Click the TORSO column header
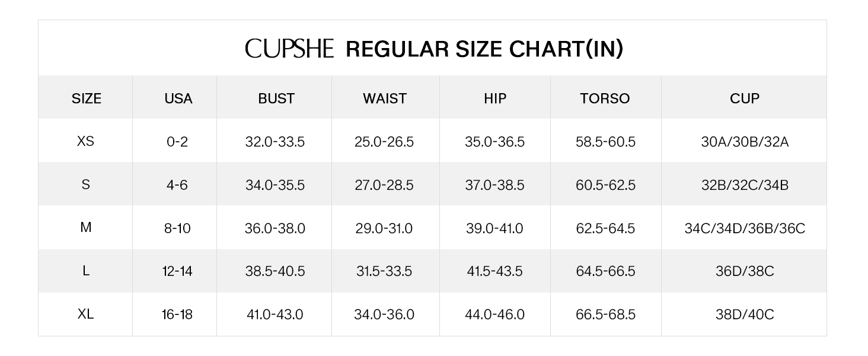 coord(605,98)
